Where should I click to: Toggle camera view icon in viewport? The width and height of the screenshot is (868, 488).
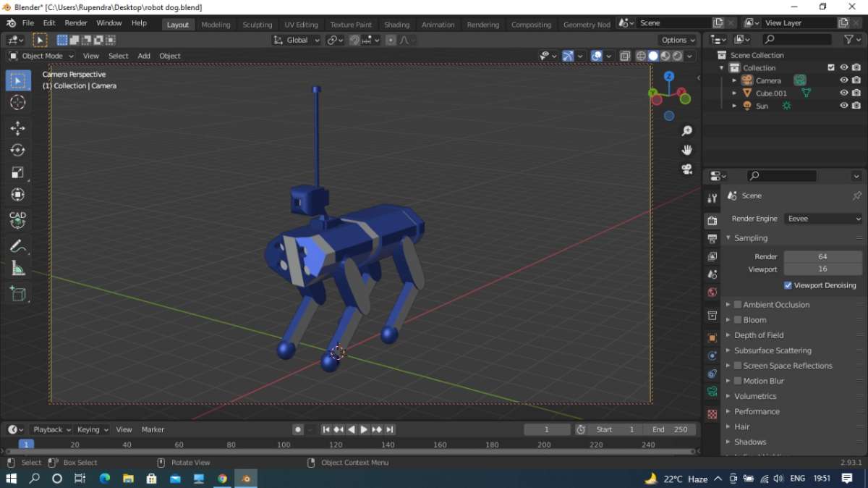click(686, 169)
